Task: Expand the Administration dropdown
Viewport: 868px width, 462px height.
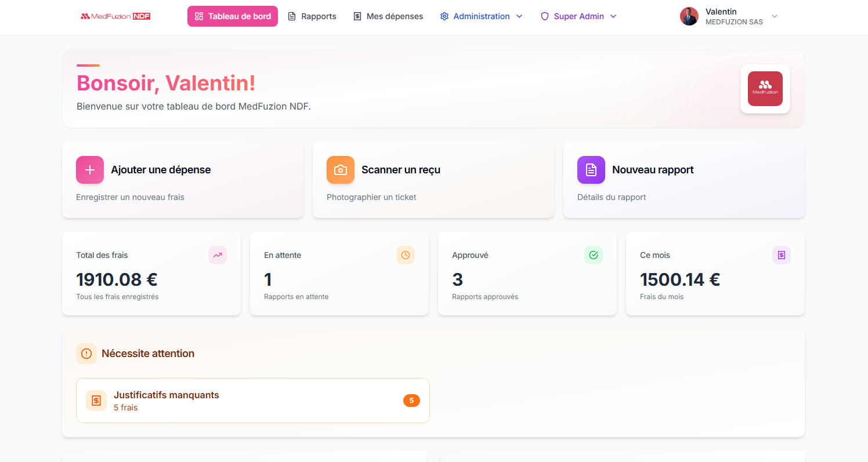Action: [x=519, y=16]
